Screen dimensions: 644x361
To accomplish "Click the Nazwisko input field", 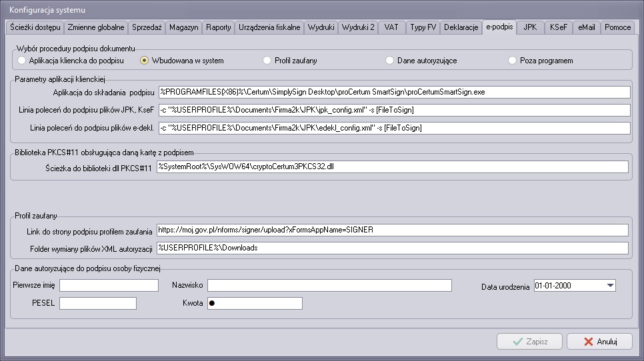I will coord(329,286).
